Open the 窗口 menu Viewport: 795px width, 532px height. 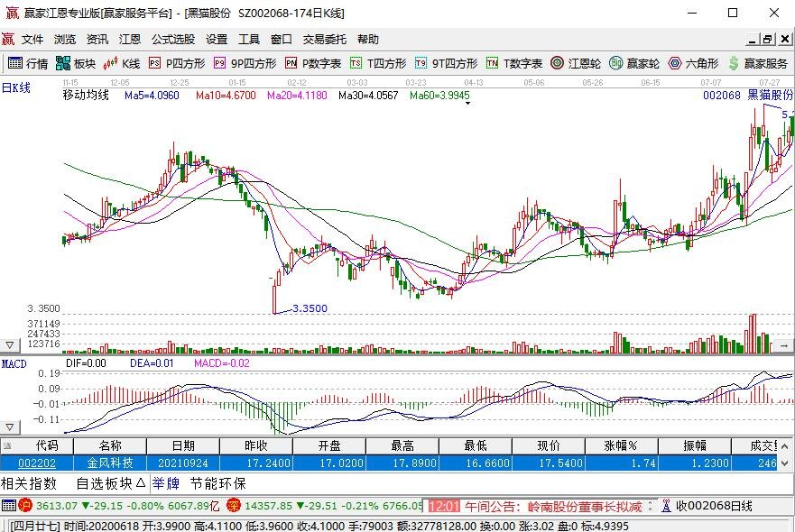(x=282, y=39)
